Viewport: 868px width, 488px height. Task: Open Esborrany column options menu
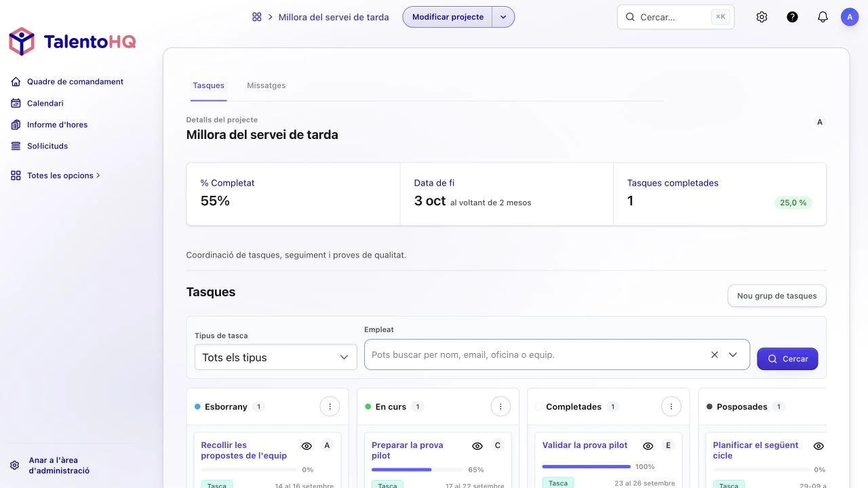[x=330, y=407]
